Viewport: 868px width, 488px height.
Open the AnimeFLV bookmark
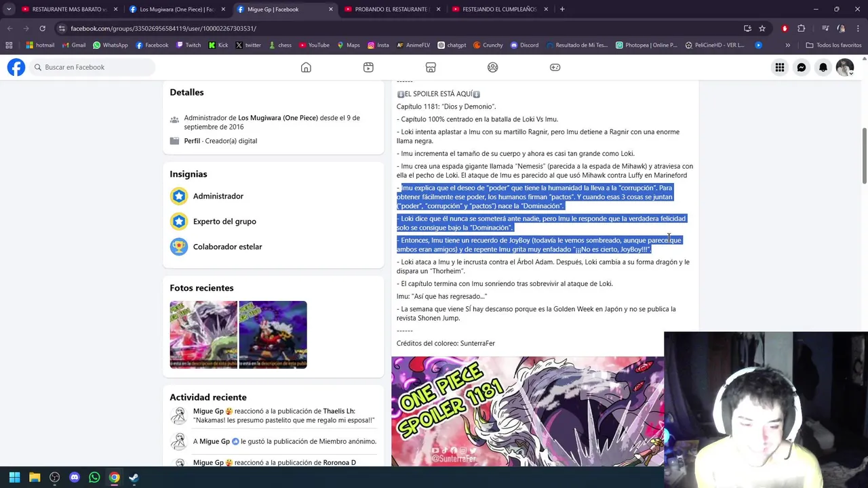click(x=412, y=45)
